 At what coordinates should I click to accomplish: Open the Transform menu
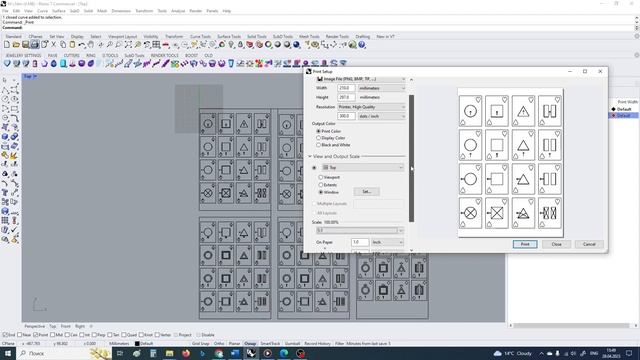tap(144, 11)
